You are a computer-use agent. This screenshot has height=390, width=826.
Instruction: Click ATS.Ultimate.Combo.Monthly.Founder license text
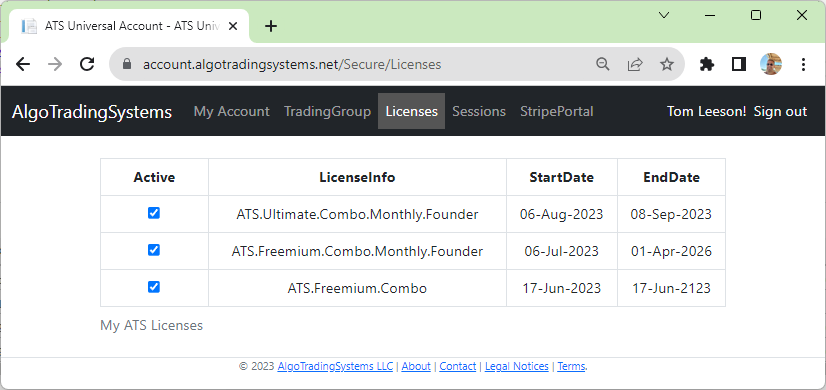coord(357,214)
